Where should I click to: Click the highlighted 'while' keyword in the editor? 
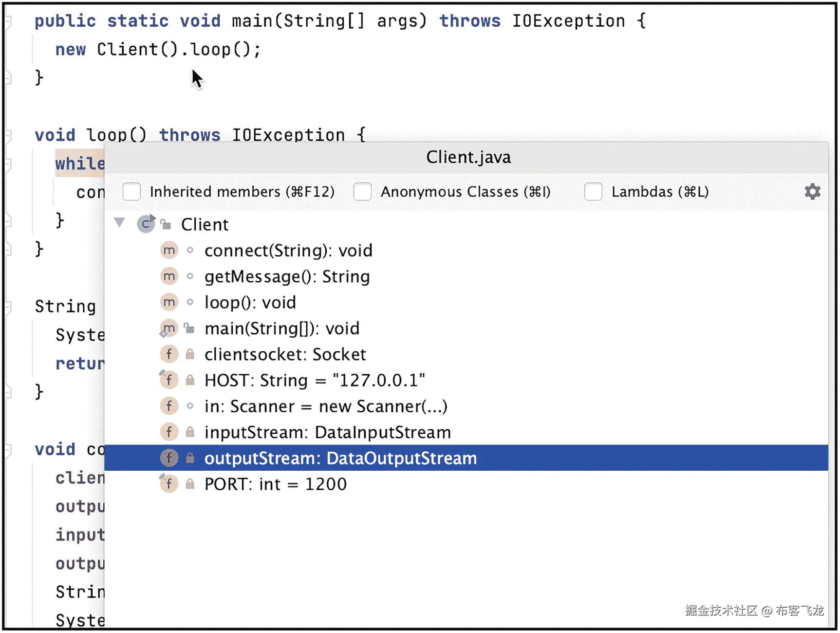pyautogui.click(x=80, y=164)
